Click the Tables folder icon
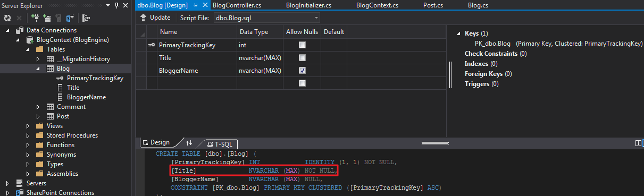Screen dimensions: 644x196 (x=39, y=49)
